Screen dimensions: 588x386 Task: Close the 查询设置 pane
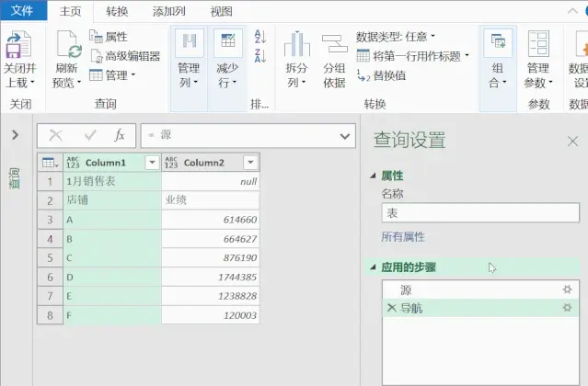tap(572, 142)
